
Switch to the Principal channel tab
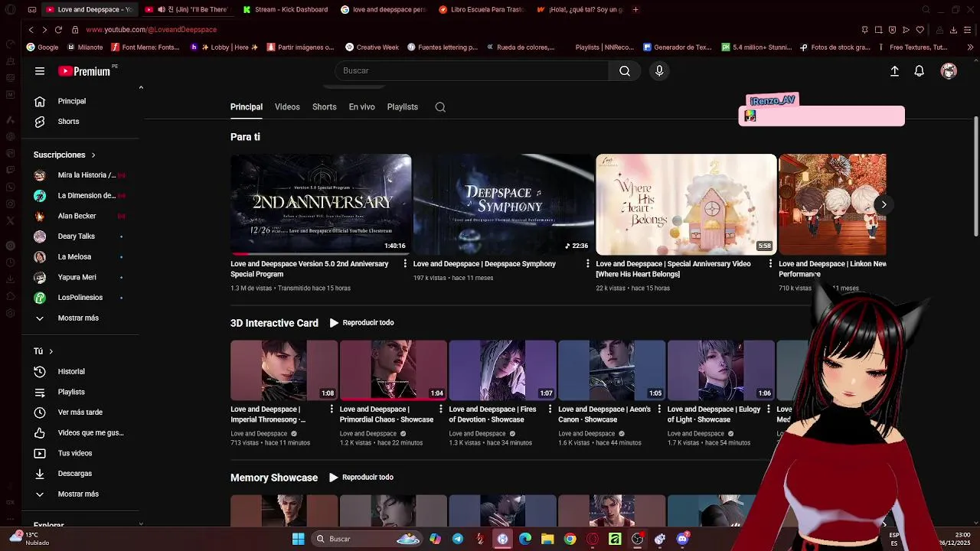247,107
